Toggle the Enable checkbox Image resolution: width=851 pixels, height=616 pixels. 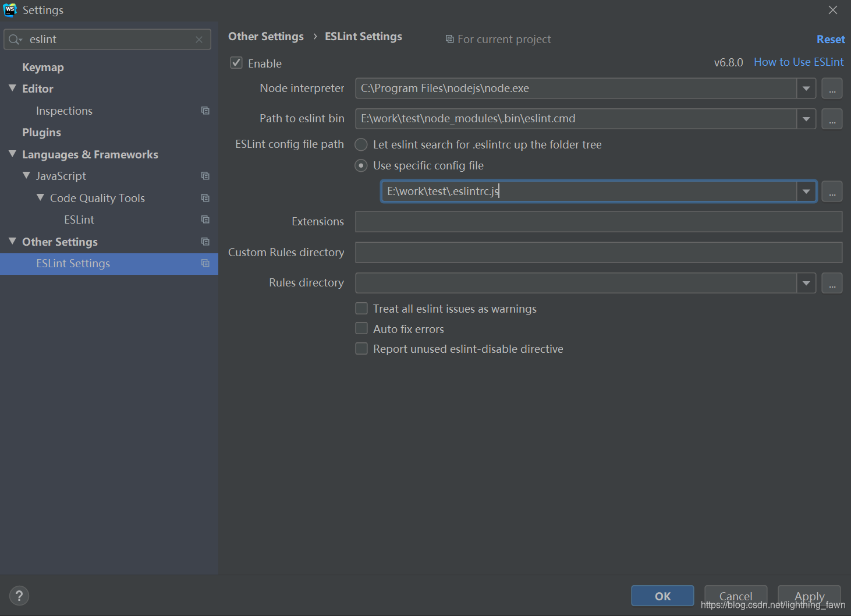coord(236,63)
